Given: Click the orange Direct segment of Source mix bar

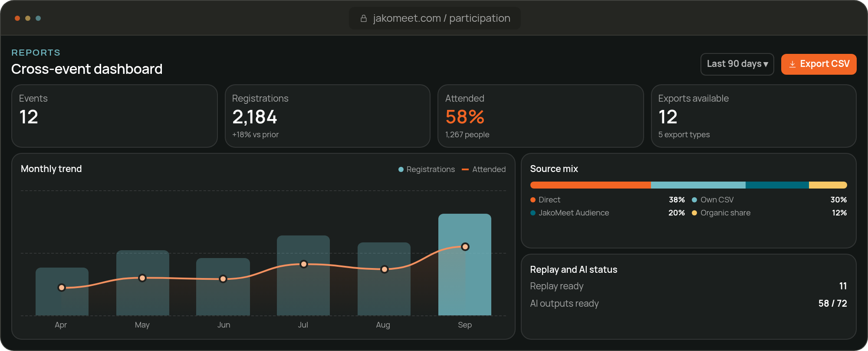Looking at the screenshot, I should [590, 185].
